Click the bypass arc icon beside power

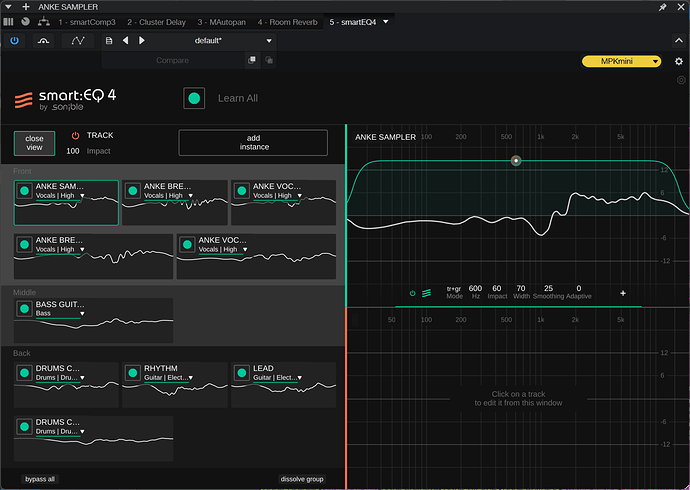coord(44,40)
